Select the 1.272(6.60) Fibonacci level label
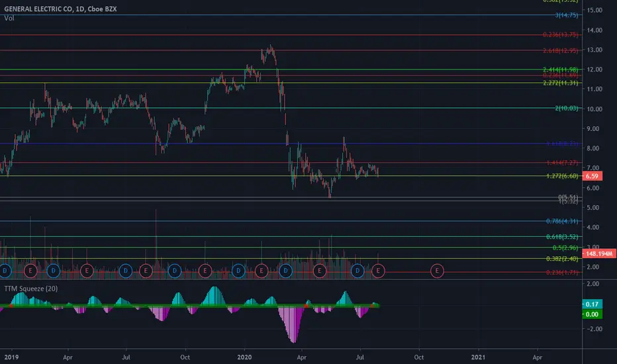 tap(562, 176)
